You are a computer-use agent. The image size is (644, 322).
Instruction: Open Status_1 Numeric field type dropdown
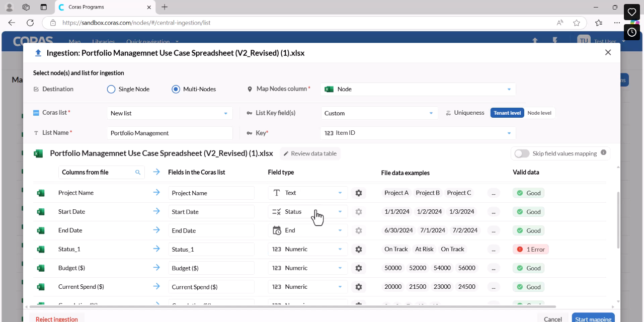coord(308,249)
